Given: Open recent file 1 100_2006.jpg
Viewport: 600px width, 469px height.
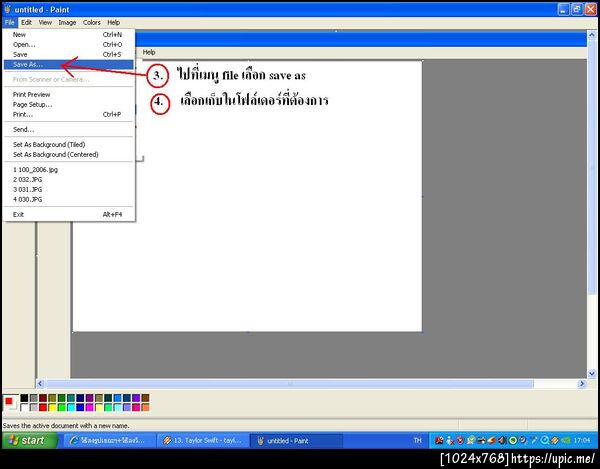Looking at the screenshot, I should (69, 169).
